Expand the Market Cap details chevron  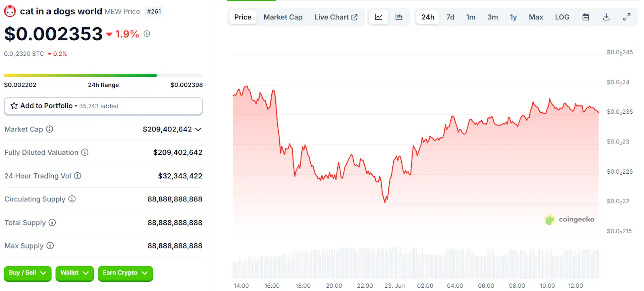(198, 129)
